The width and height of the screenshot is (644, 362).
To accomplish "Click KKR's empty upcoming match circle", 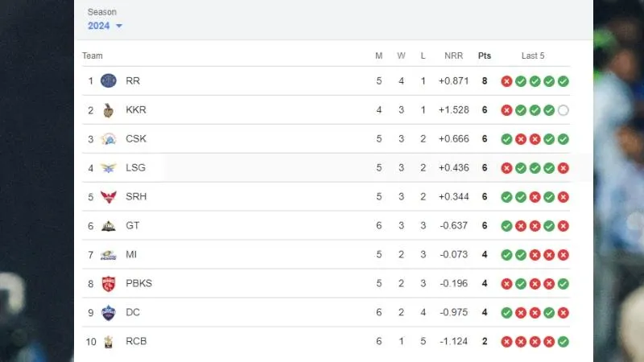I will click(x=563, y=110).
